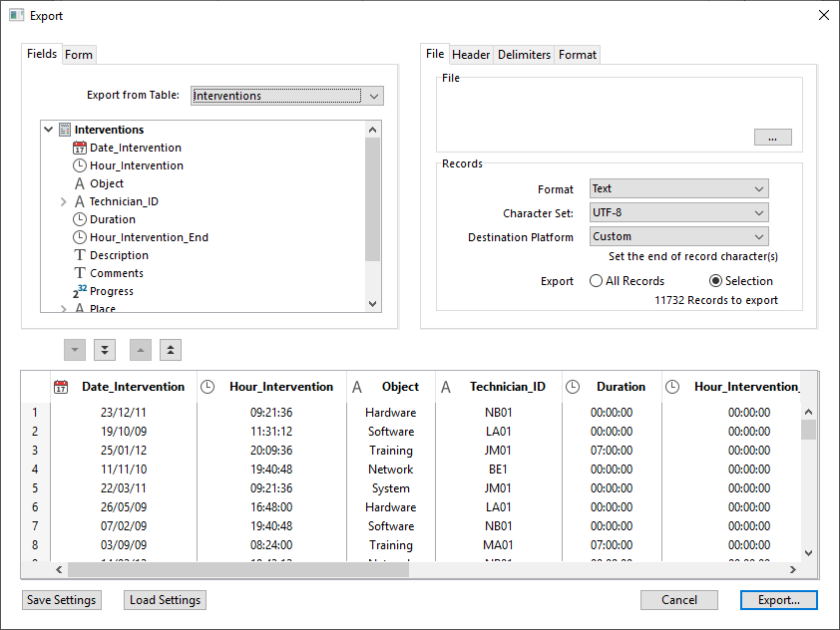Click the alpha A icon beside Object field
The height and width of the screenshot is (630, 840).
pos(80,183)
